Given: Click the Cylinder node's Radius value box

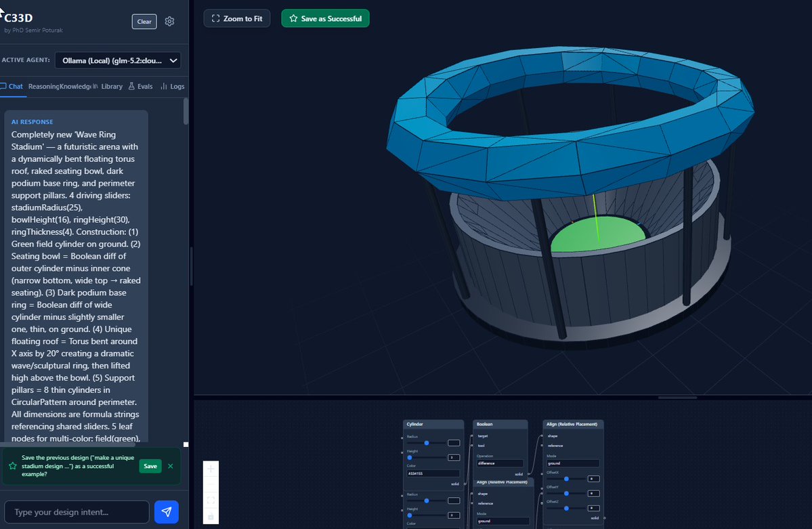Looking at the screenshot, I should point(454,443).
